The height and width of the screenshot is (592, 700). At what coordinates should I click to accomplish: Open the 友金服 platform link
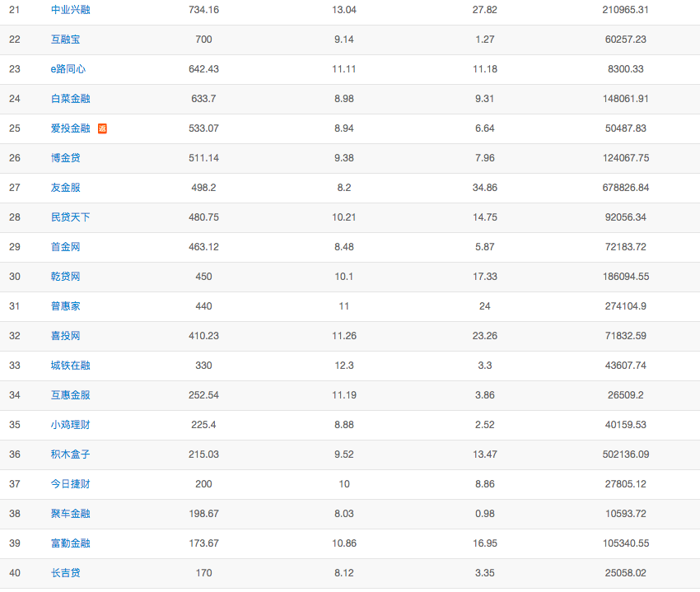click(66, 188)
